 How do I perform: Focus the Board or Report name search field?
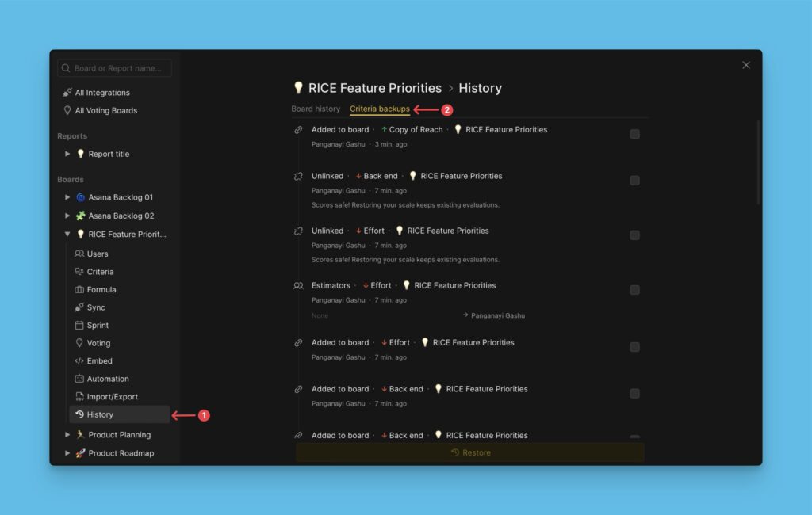click(121, 68)
